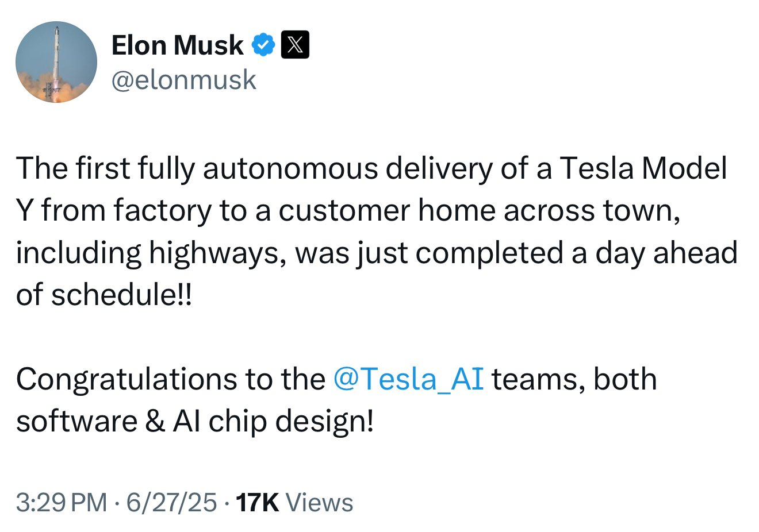Viewport: 759px width, 532px height.
Task: Open the Elon Musk display name
Action: point(177,45)
